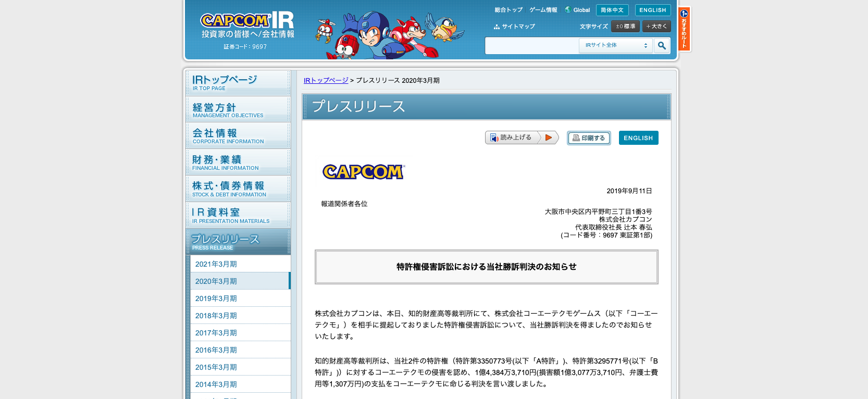The width and height of the screenshot is (868, 399).
Task: Click the Global globe icon link
Action: pos(577,10)
